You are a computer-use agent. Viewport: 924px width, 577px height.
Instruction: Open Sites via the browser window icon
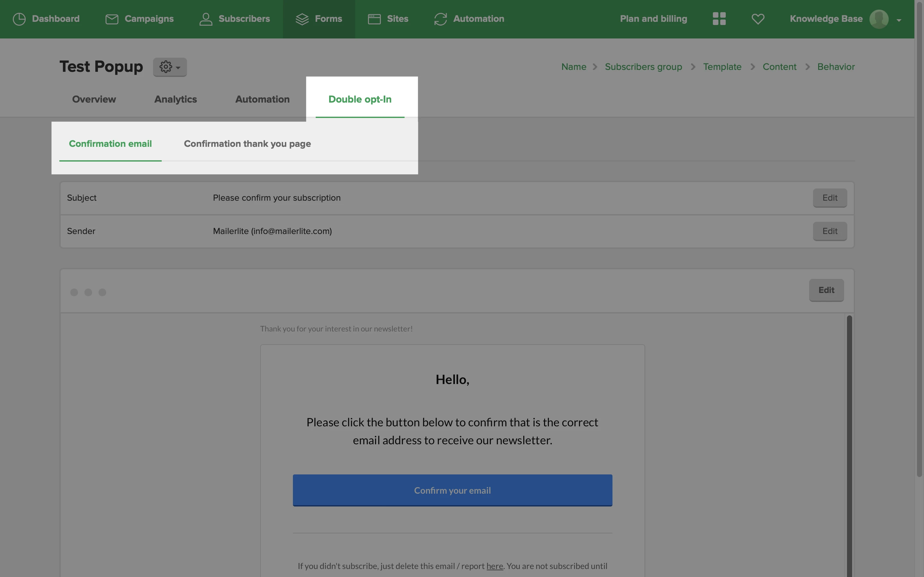click(374, 19)
